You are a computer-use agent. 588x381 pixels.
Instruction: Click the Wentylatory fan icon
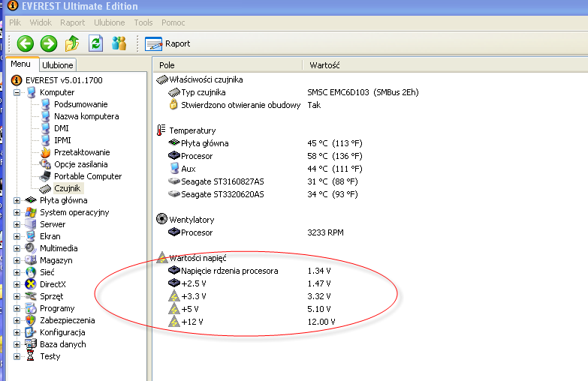click(x=161, y=219)
